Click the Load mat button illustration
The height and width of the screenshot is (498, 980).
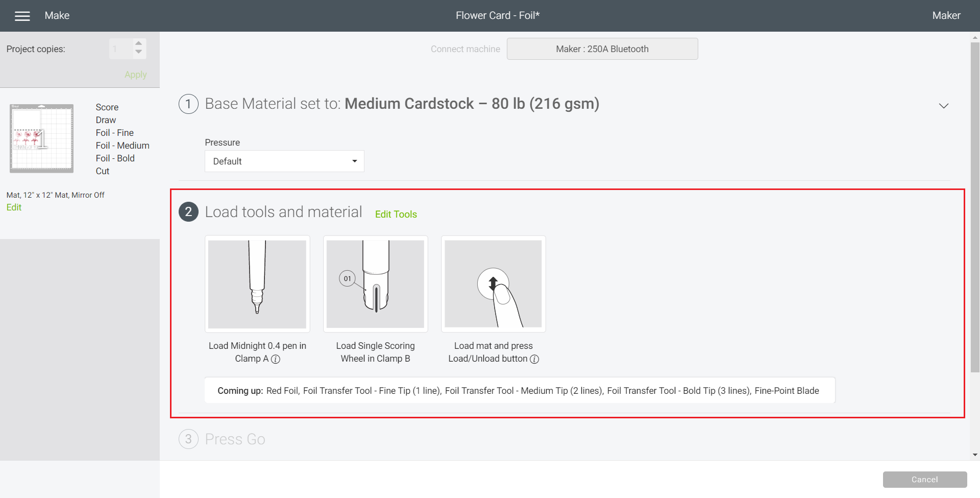(x=493, y=284)
